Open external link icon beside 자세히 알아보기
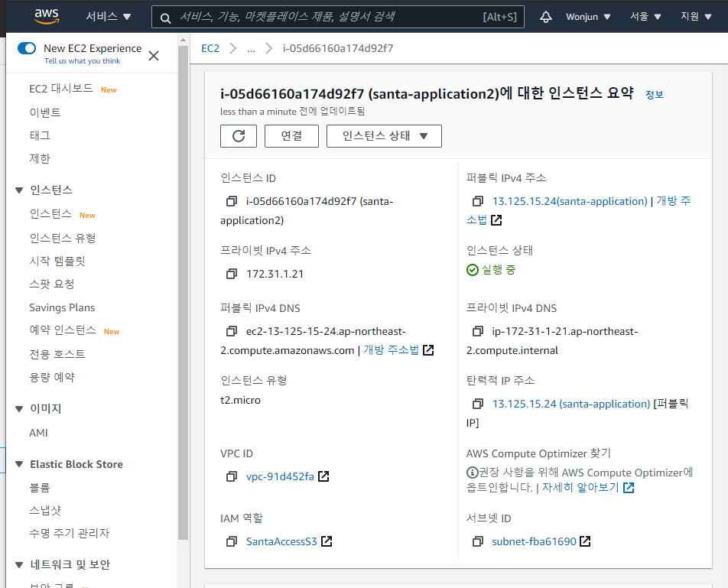Image resolution: width=728 pixels, height=588 pixels. tap(629, 488)
